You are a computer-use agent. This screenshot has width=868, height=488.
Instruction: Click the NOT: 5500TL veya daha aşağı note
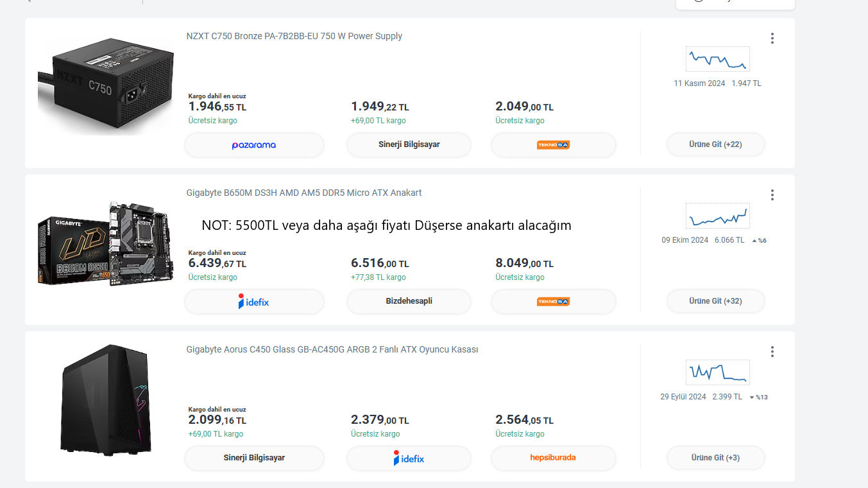pyautogui.click(x=386, y=225)
